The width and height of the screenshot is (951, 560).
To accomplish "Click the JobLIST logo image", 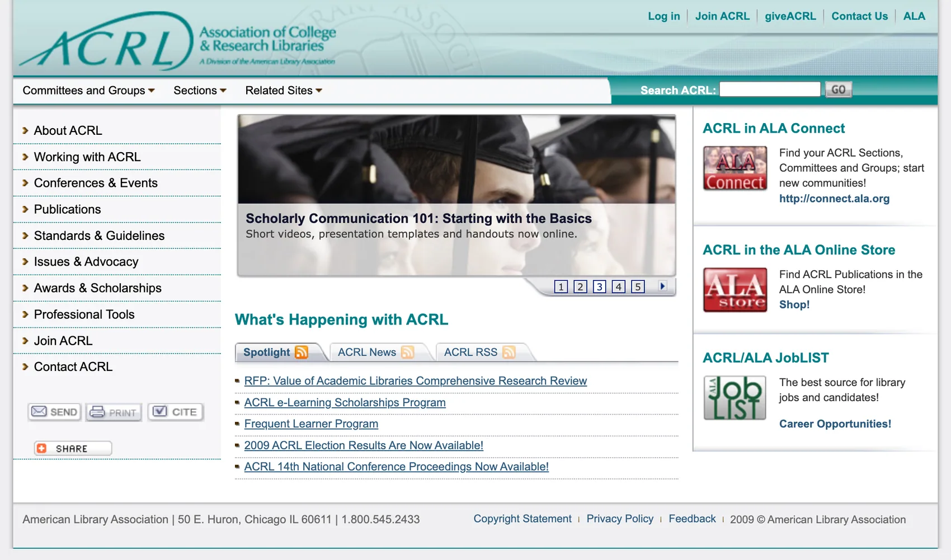I will coord(735,398).
